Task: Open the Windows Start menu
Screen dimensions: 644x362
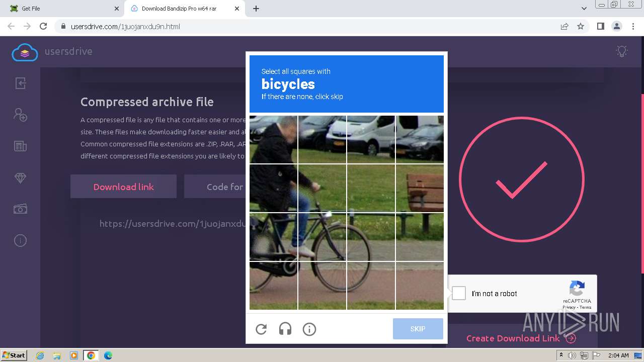Action: coord(14,355)
